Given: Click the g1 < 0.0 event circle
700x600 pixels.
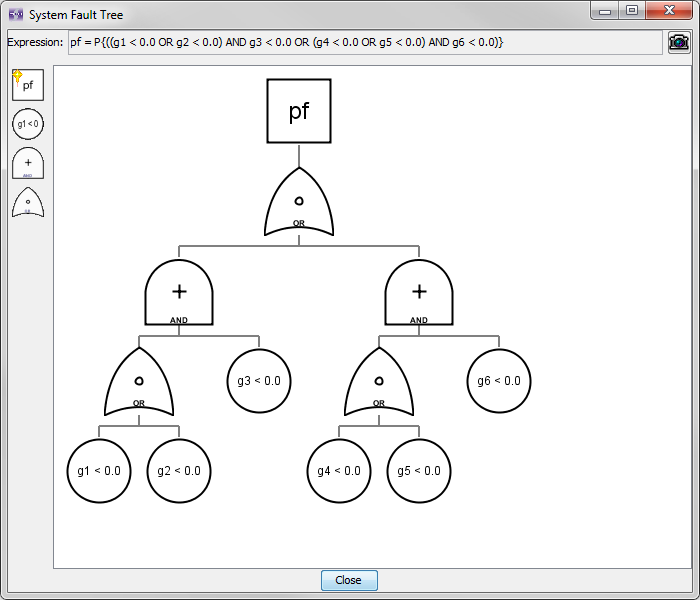Looking at the screenshot, I should 99,470.
